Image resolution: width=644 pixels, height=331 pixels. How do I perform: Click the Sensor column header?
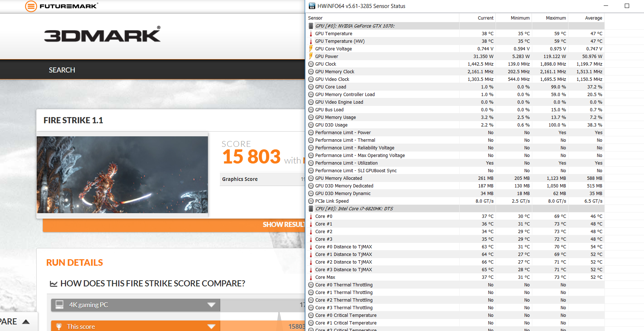click(383, 18)
